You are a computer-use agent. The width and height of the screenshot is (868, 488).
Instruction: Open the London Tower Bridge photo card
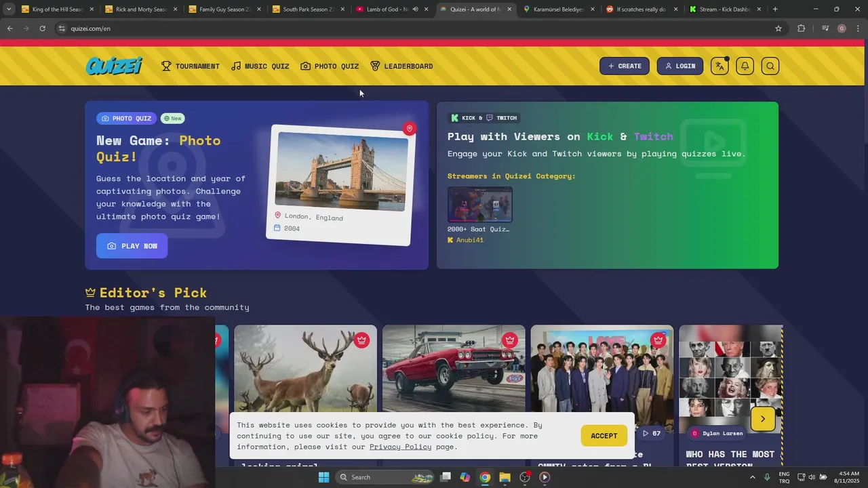click(341, 184)
